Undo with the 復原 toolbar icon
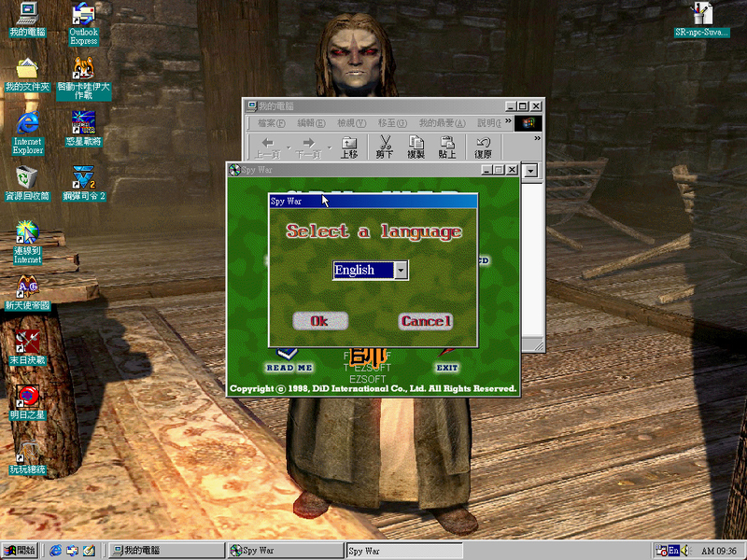The image size is (747, 560). click(483, 147)
